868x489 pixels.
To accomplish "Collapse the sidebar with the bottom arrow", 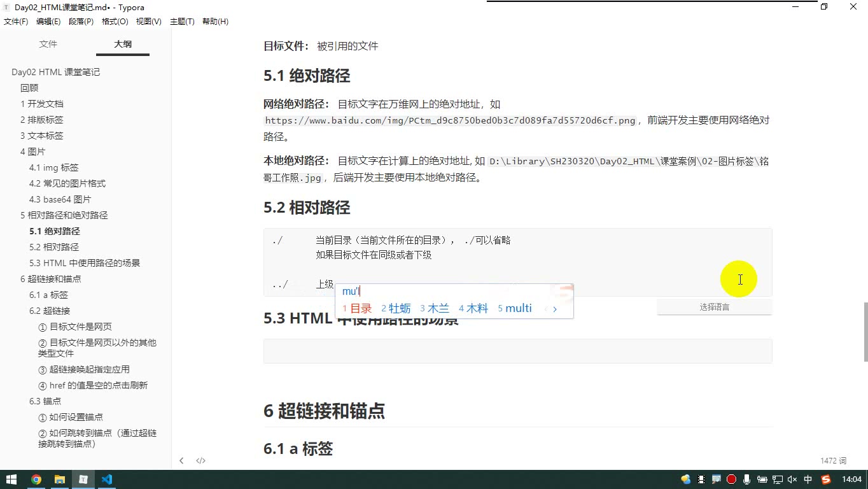I will pyautogui.click(x=181, y=460).
